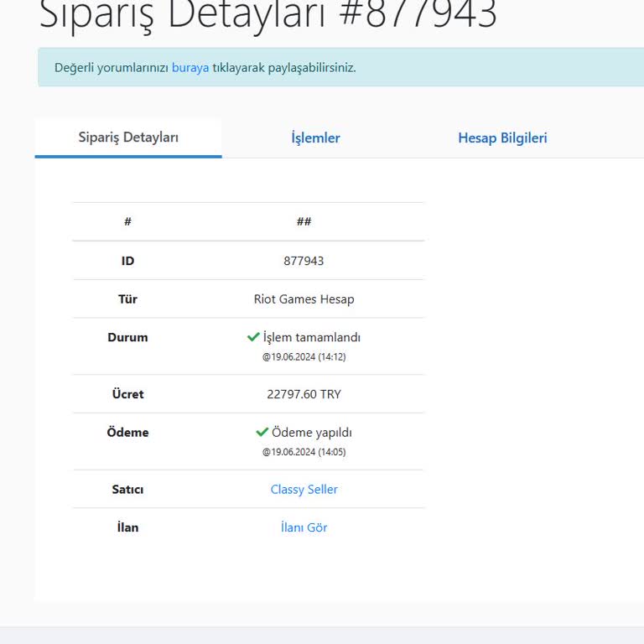The height and width of the screenshot is (644, 644).
Task: Switch to the İşlemler tab
Action: click(x=315, y=138)
